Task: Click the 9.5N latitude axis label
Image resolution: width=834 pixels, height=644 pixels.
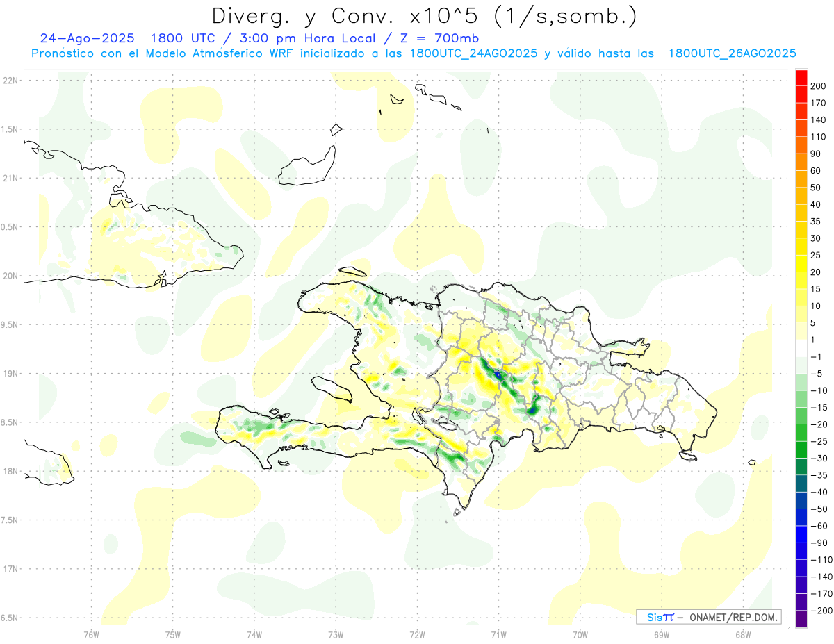Action: click(x=10, y=324)
